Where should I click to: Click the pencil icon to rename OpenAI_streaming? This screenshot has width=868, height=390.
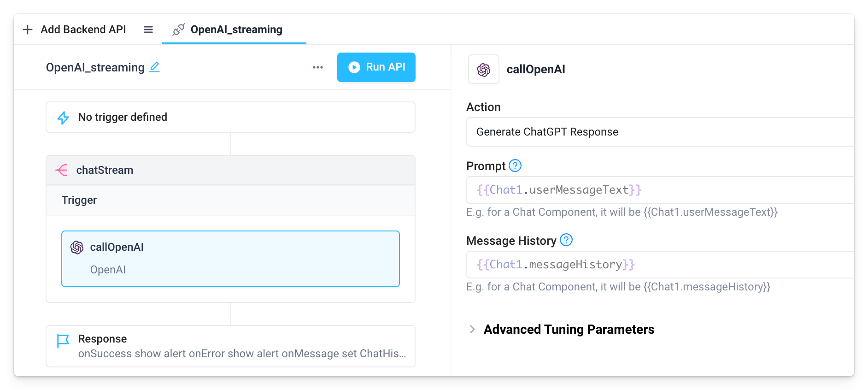(155, 67)
